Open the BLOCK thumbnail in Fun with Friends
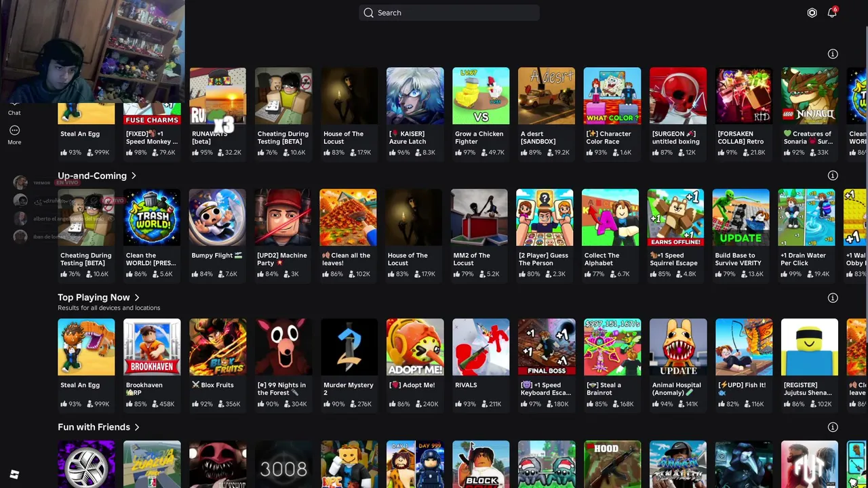This screenshot has width=868, height=488. tap(481, 465)
